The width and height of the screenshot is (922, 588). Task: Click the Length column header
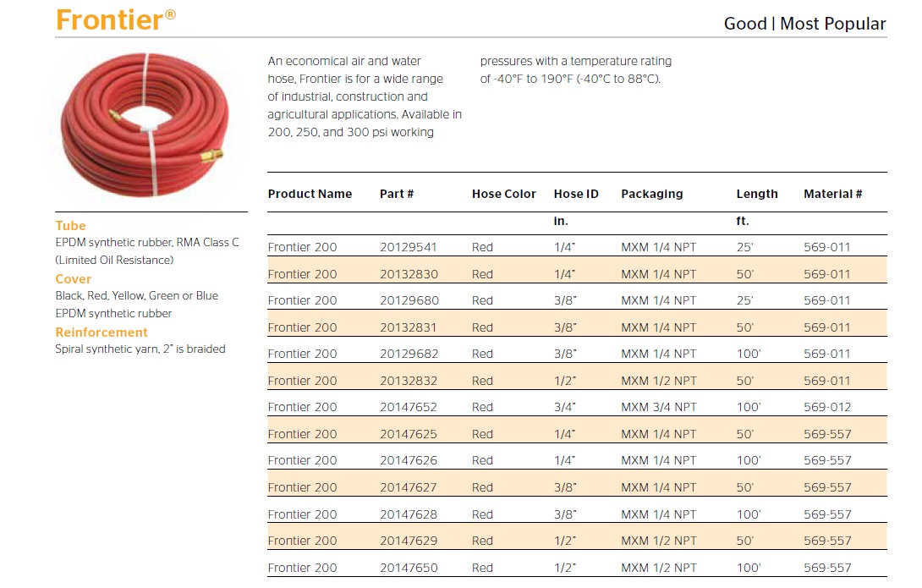pos(757,194)
